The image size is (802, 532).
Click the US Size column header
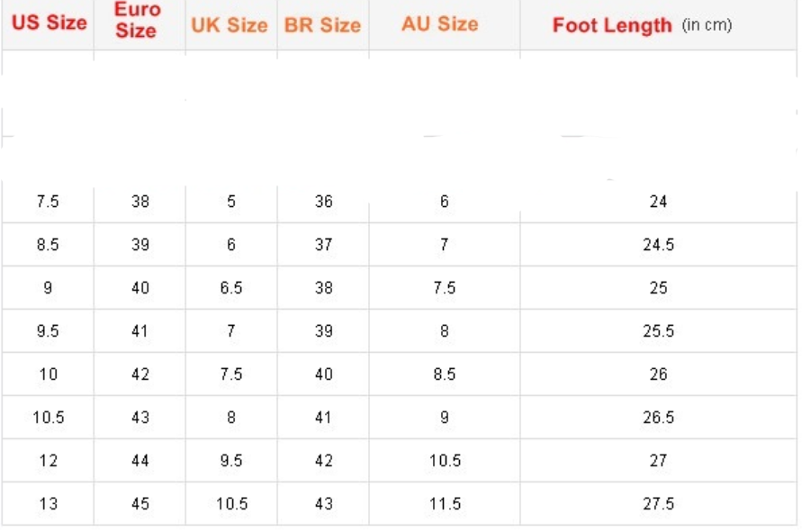coord(50,23)
